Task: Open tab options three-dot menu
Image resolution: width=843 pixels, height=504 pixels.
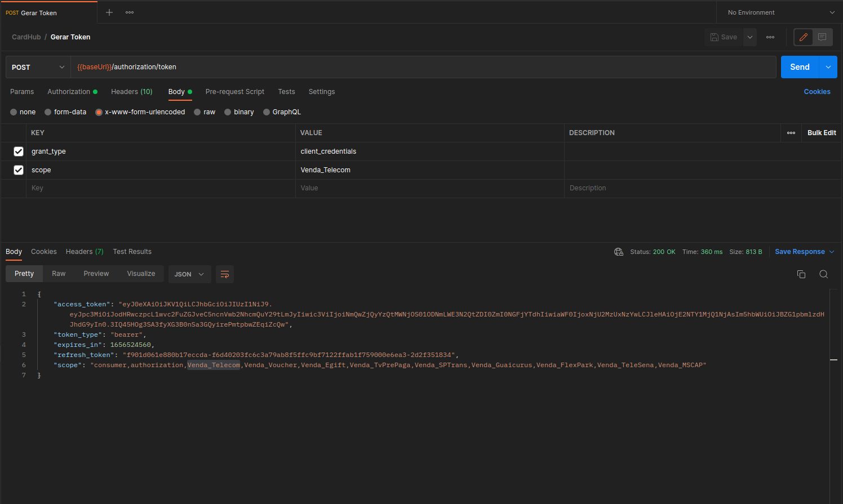Action: [x=130, y=12]
